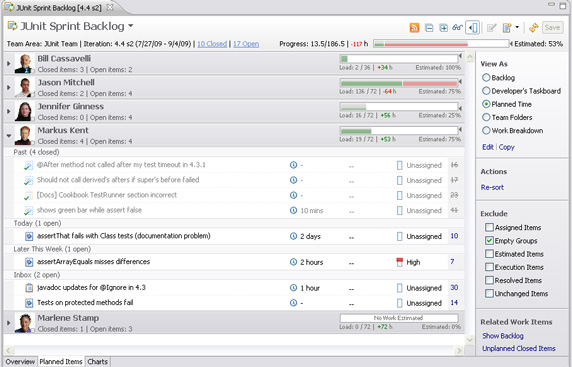Viewport: 572px width, 367px height.
Task: Click clock icon on javadoc updates row
Action: [293, 287]
